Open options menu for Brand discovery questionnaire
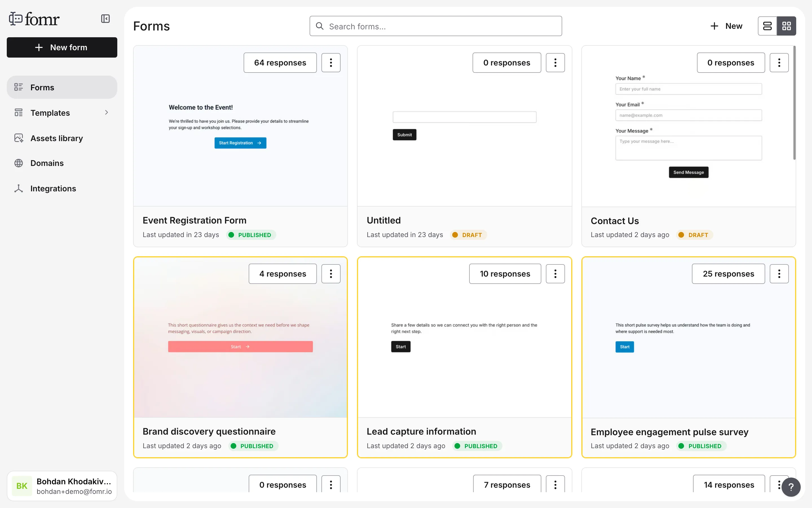The image size is (812, 508). coord(331,274)
